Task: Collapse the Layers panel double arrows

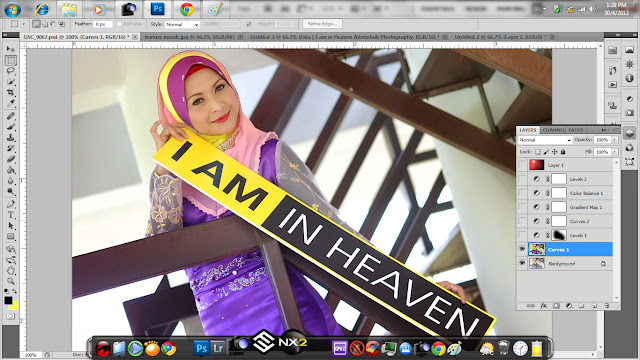Action: point(604,130)
